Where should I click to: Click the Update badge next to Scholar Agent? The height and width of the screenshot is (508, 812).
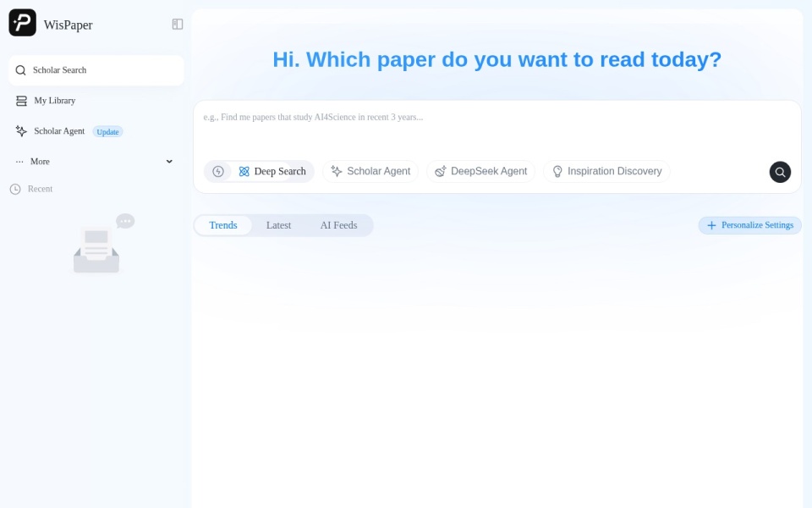coord(107,132)
